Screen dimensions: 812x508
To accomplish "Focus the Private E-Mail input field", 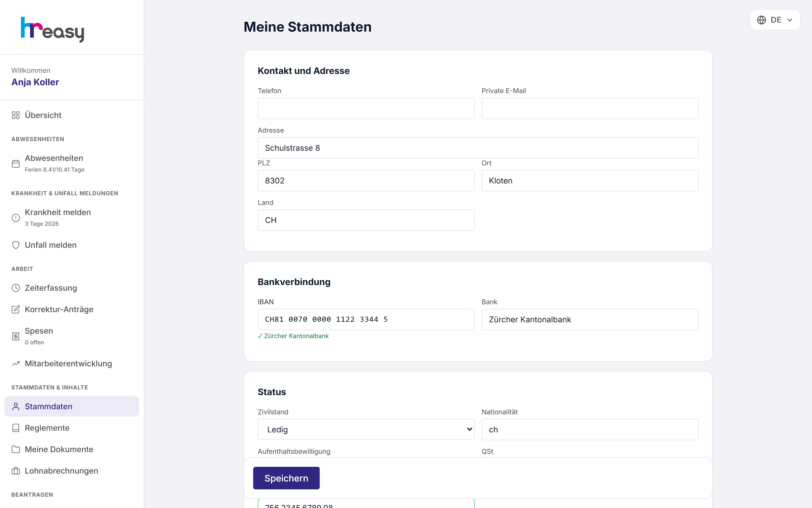I will pos(590,109).
